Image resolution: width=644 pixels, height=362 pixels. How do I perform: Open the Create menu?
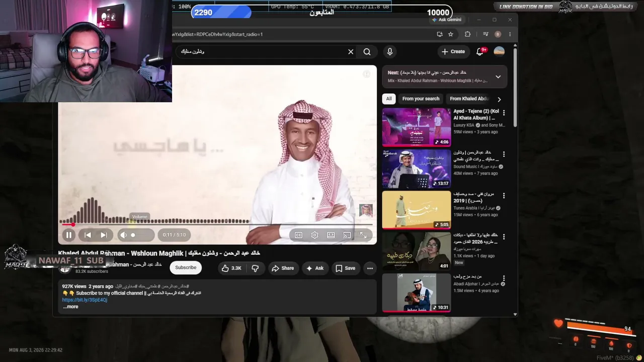453,51
